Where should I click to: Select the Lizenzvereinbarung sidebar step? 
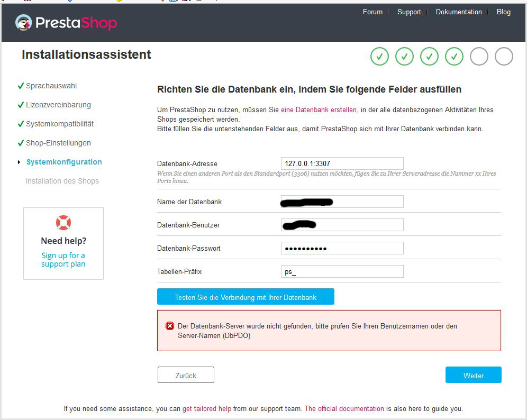click(58, 105)
